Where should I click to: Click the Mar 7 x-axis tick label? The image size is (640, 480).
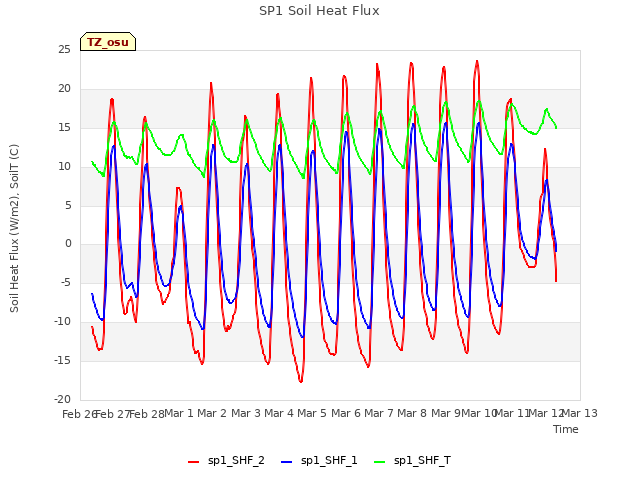point(379,413)
